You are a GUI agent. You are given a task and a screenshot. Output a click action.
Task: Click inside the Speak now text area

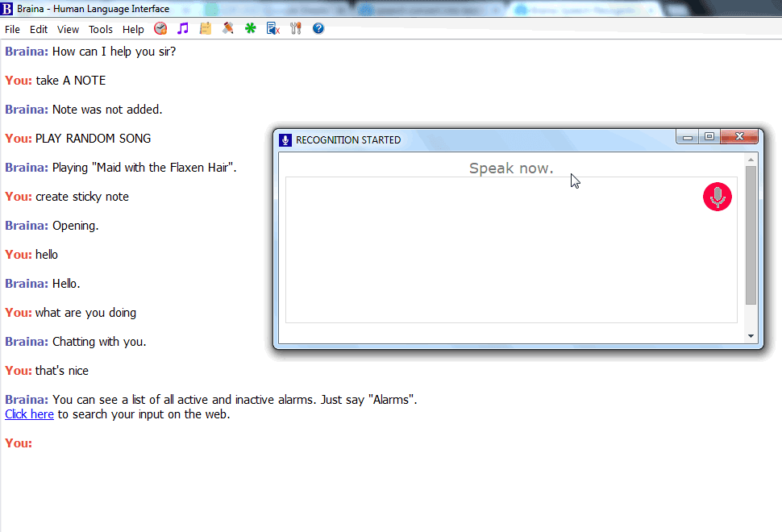click(x=511, y=250)
